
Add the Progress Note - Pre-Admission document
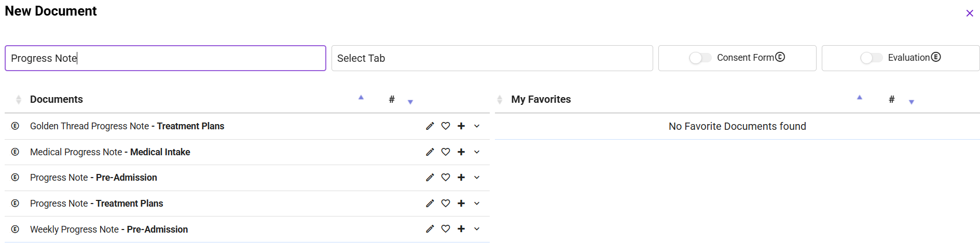tap(461, 178)
